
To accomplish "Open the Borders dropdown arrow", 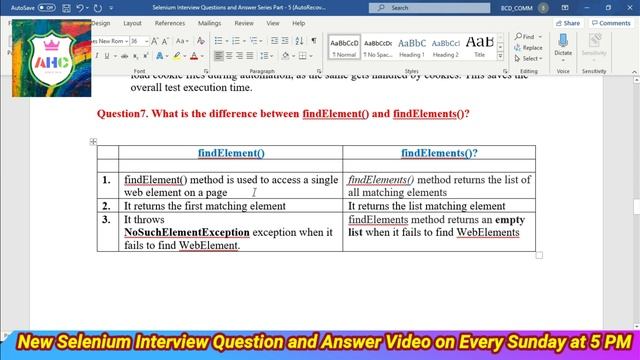I will (311, 56).
